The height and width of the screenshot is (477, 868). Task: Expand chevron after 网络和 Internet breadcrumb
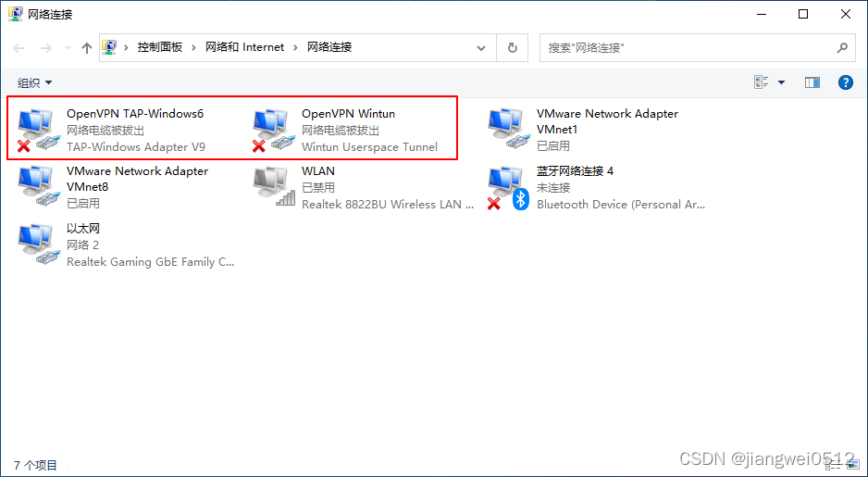[x=295, y=47]
